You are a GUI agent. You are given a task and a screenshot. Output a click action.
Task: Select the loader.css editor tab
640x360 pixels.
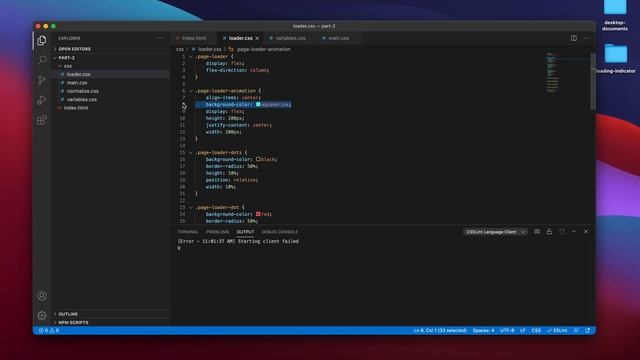(x=240, y=38)
